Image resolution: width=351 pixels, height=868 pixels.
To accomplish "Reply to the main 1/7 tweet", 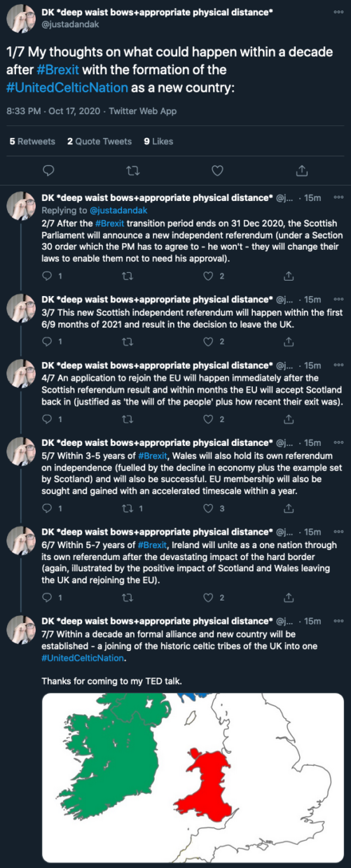I will [48, 170].
